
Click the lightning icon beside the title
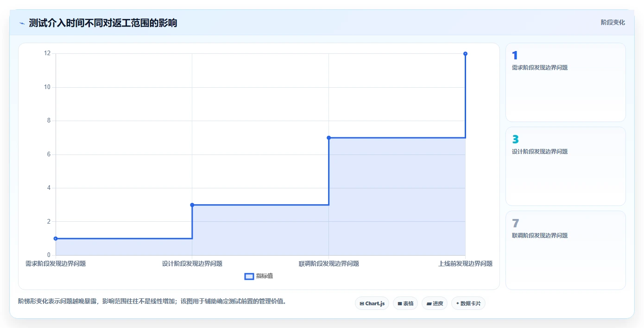22,23
